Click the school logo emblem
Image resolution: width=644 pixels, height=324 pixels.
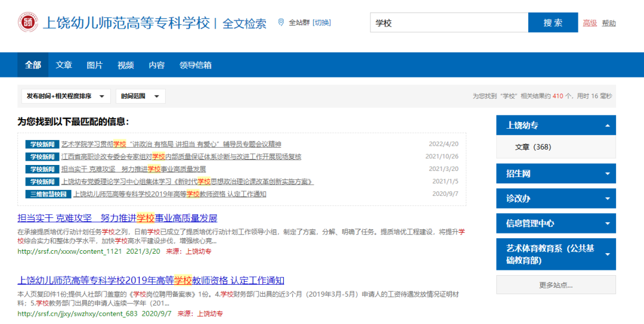28,23
